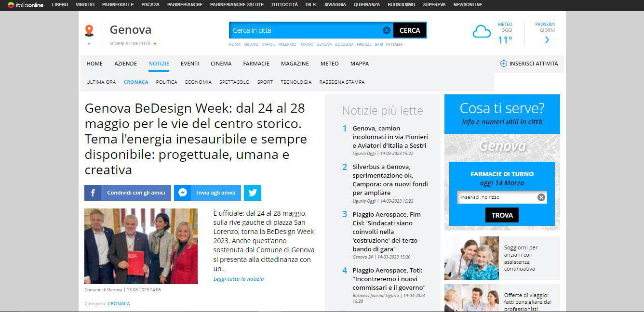This screenshot has width=644, height=312.
Task: Go to Aziende section
Action: (126, 64)
